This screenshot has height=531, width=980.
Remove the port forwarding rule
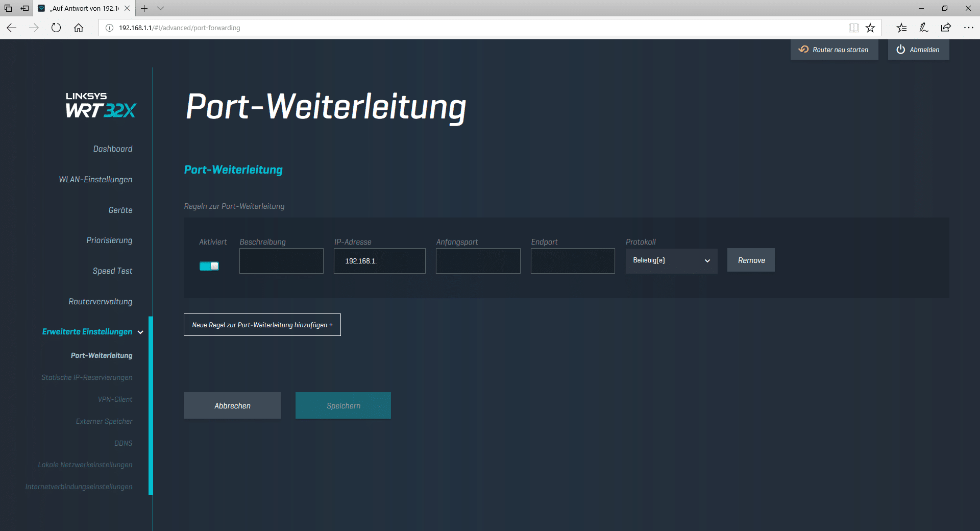751,260
